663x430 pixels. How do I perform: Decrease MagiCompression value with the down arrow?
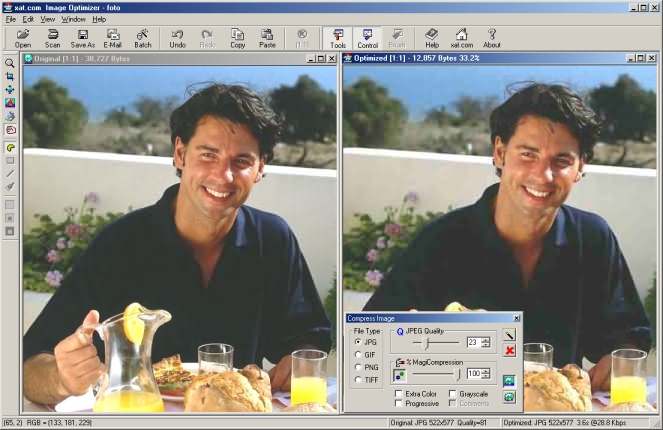click(x=486, y=377)
